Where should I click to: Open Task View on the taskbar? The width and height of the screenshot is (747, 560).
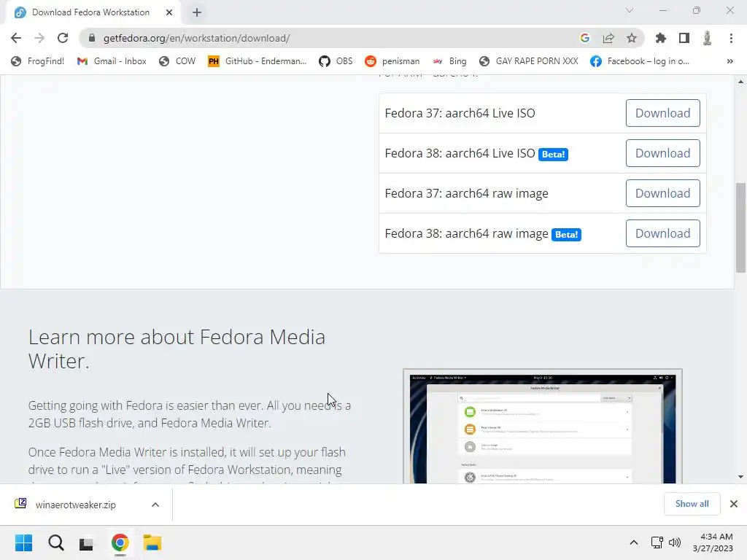point(86,542)
